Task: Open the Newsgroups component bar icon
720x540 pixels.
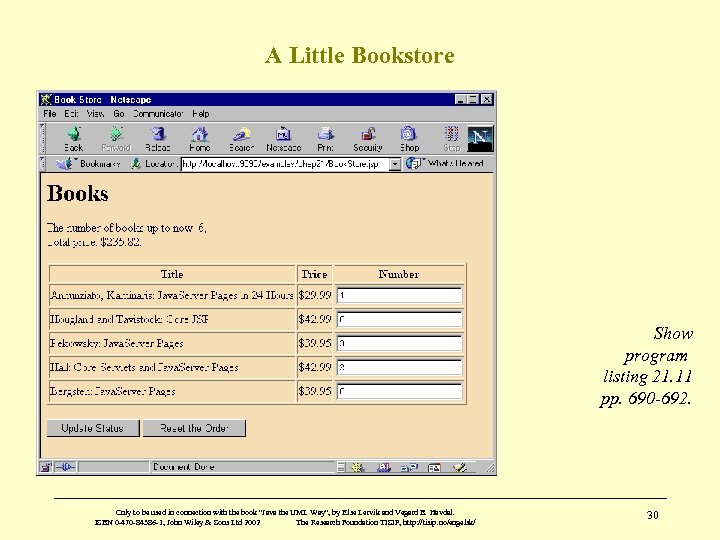Action: pos(409,467)
